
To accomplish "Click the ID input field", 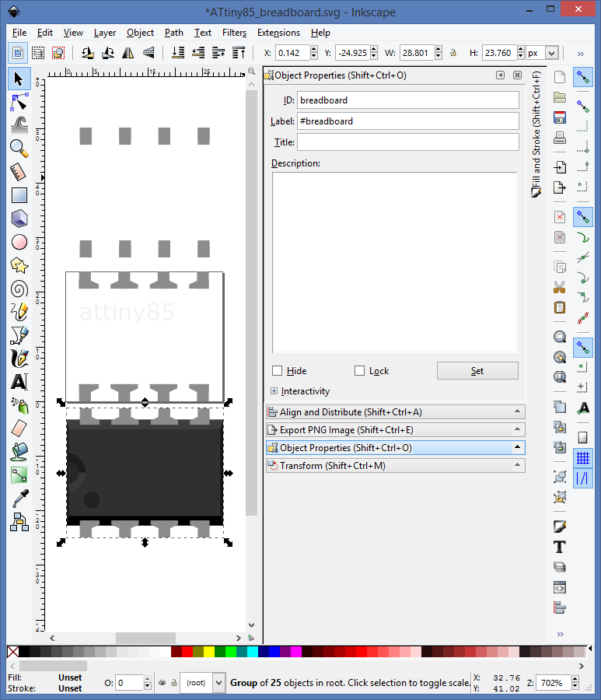I will click(408, 100).
